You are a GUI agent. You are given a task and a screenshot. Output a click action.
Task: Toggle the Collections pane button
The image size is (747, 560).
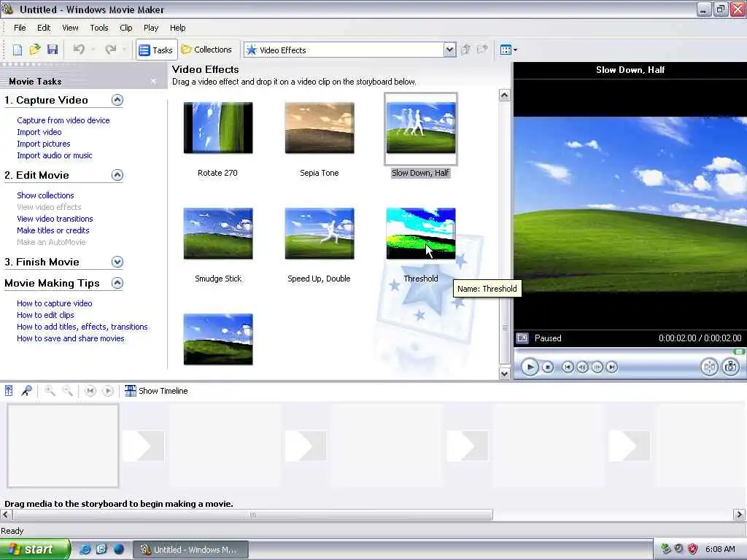(206, 50)
